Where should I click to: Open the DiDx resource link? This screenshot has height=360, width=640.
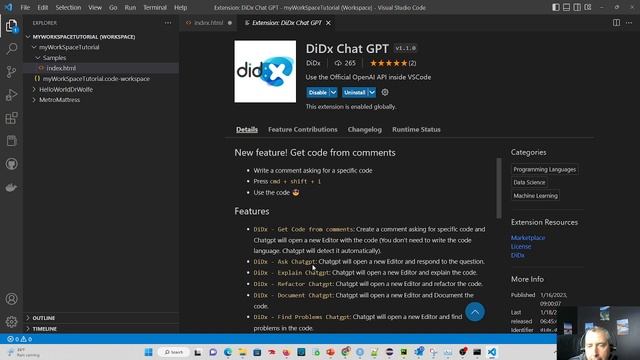(x=518, y=256)
